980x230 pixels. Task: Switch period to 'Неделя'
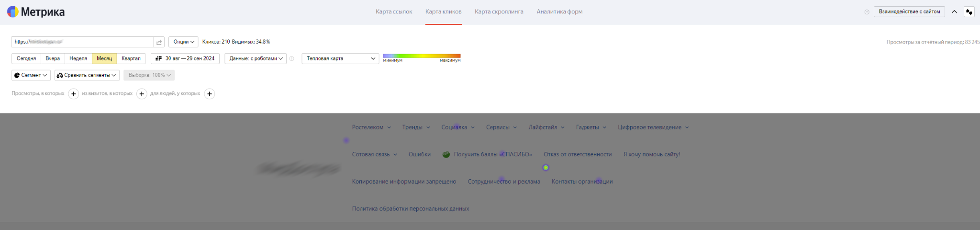coord(78,58)
